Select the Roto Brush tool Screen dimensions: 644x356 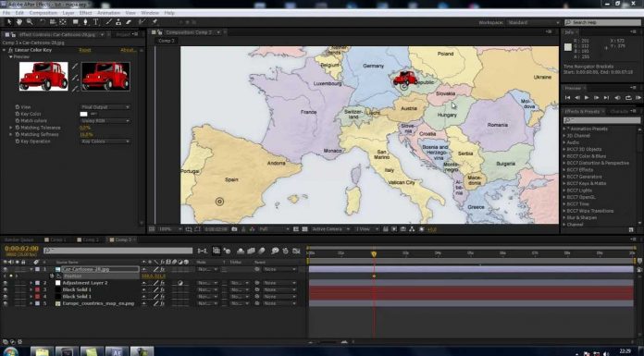tap(142, 22)
